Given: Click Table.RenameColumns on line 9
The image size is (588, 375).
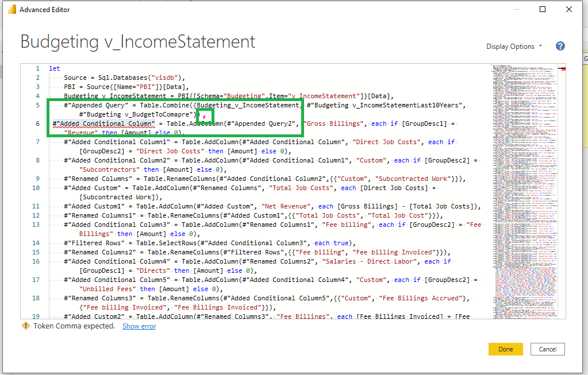Looking at the screenshot, I should coord(180,179).
